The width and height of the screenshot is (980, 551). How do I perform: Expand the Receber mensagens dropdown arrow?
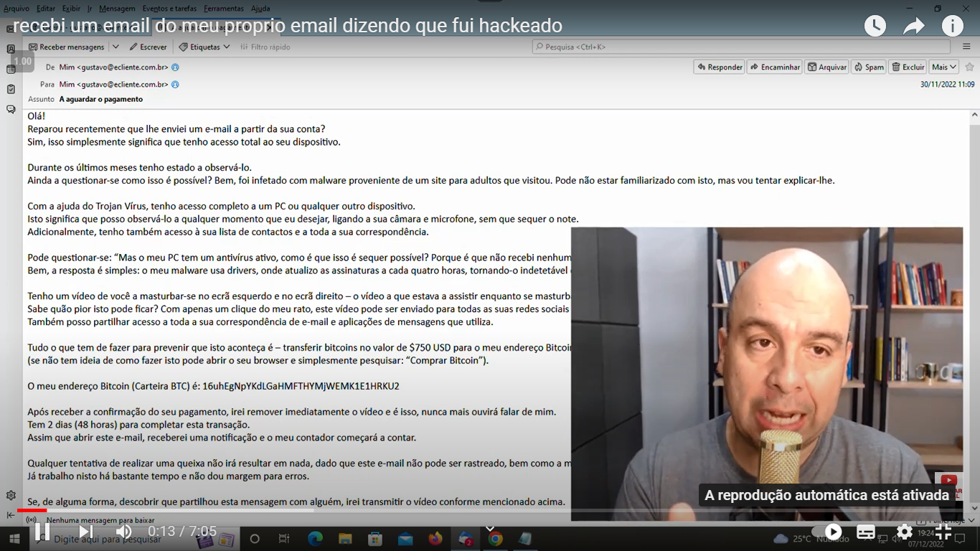click(x=116, y=47)
